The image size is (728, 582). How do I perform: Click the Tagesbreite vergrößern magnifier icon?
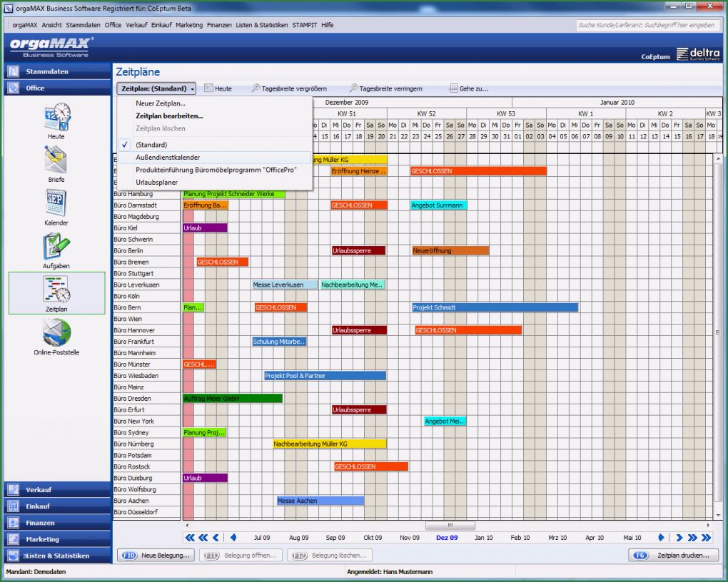coord(256,88)
